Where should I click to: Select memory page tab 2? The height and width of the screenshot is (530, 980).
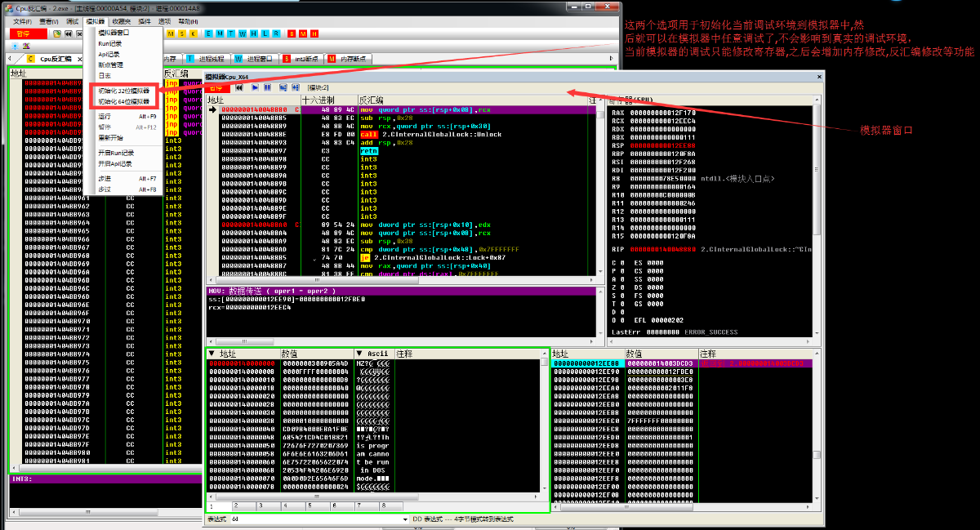click(243, 506)
